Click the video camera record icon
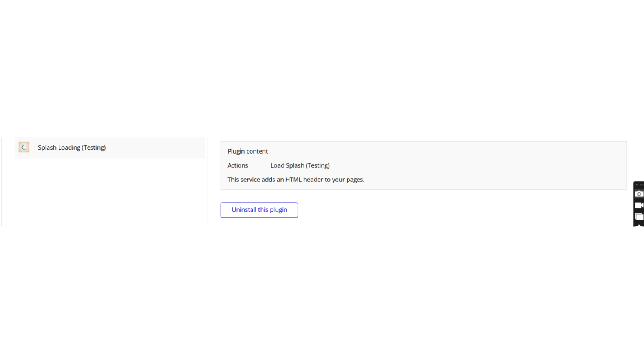Screen dimensions: 644x363 tap(639, 205)
